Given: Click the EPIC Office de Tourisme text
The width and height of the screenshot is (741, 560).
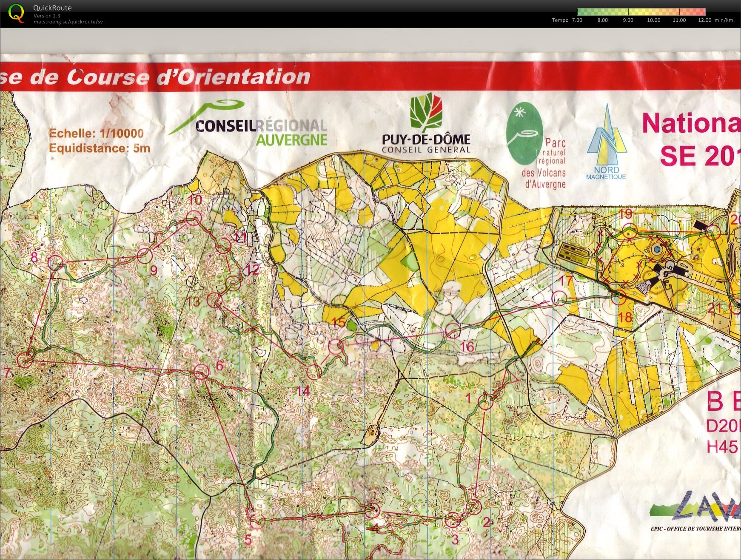Looking at the screenshot, I should [695, 529].
